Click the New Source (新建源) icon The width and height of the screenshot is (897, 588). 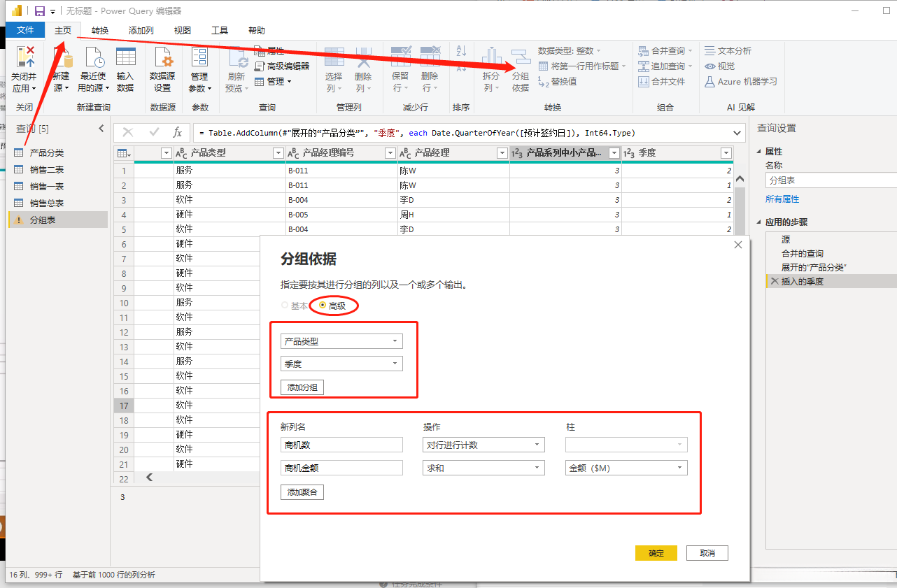tap(62, 57)
